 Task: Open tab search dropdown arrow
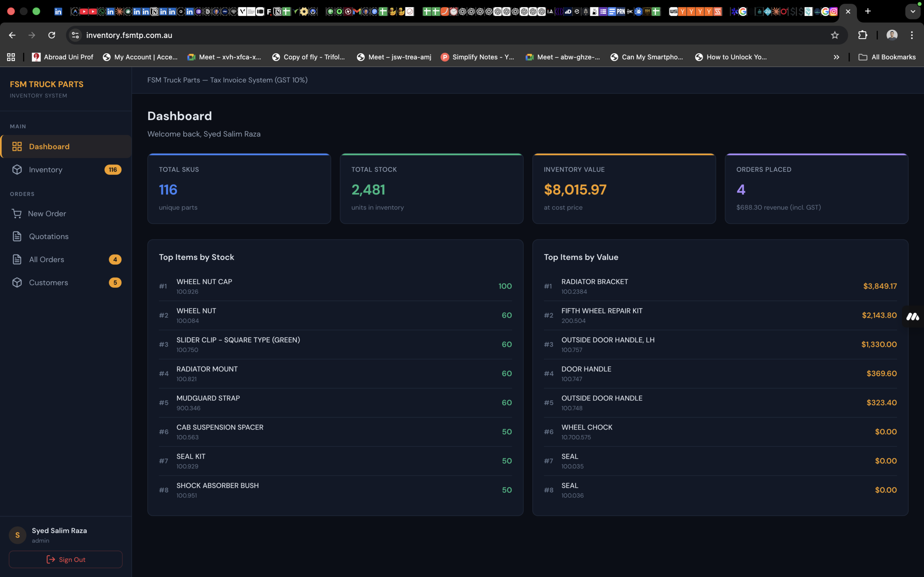tap(912, 12)
